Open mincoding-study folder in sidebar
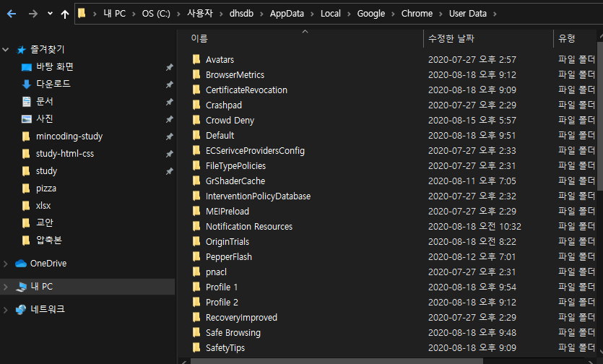 coord(69,136)
